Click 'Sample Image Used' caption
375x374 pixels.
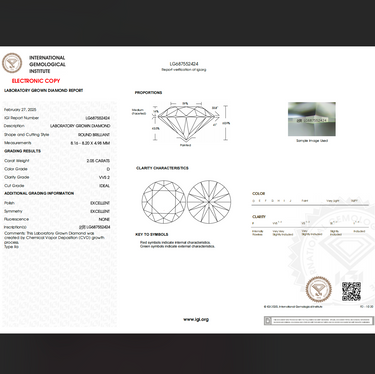(x=312, y=141)
